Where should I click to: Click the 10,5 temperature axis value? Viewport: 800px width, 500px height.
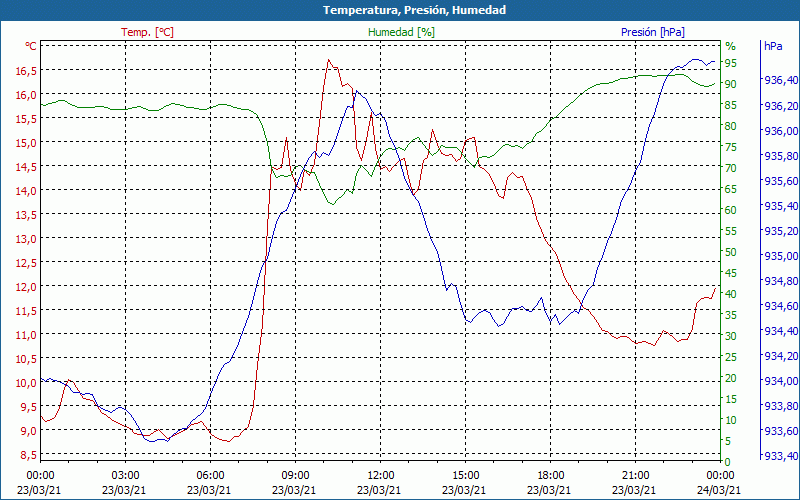(x=26, y=358)
